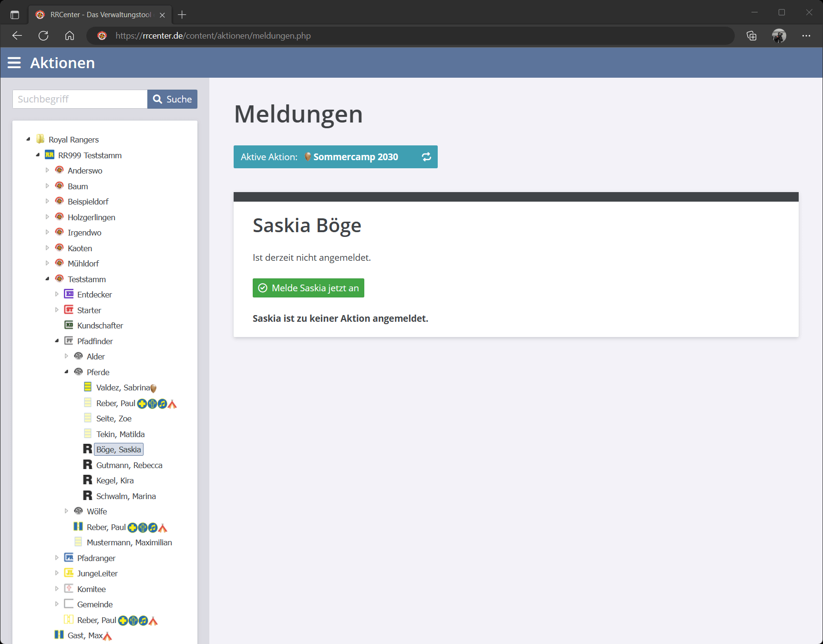Image resolution: width=823 pixels, height=644 pixels.
Task: Expand the Wölfe team node
Action: click(66, 511)
